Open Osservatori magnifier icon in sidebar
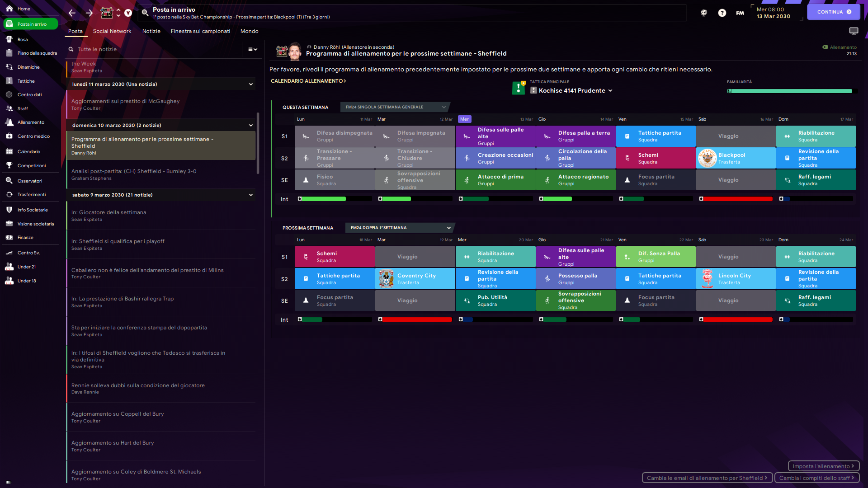This screenshot has width=868, height=488. 9,181
